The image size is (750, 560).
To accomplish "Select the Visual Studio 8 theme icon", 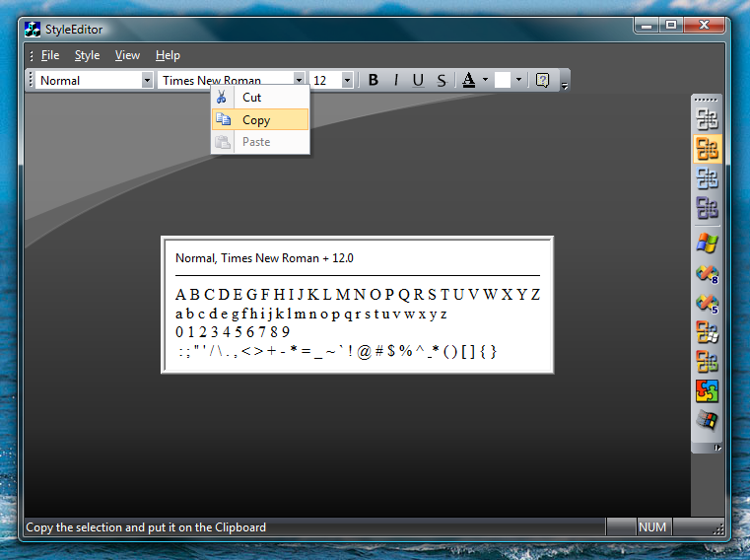I will 707,273.
